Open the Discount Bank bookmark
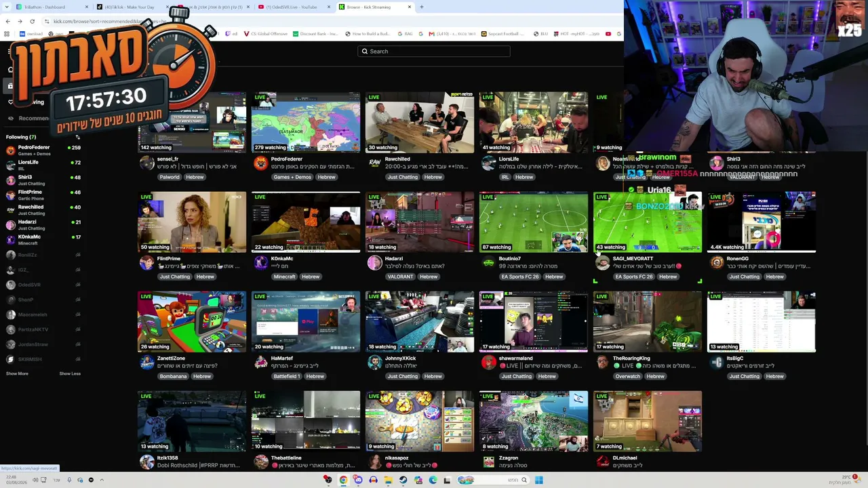This screenshot has height=488, width=868. click(315, 33)
